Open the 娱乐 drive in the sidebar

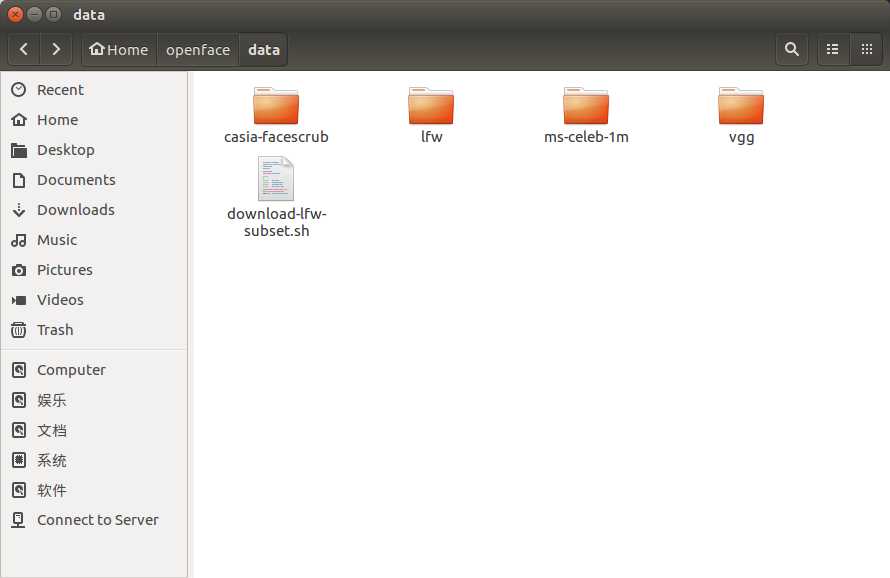click(94, 400)
